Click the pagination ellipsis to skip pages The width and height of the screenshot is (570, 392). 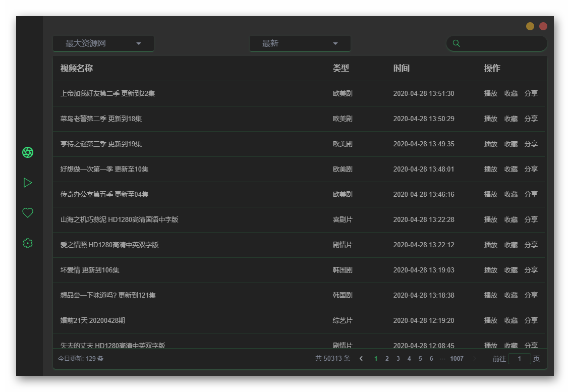[x=442, y=359]
